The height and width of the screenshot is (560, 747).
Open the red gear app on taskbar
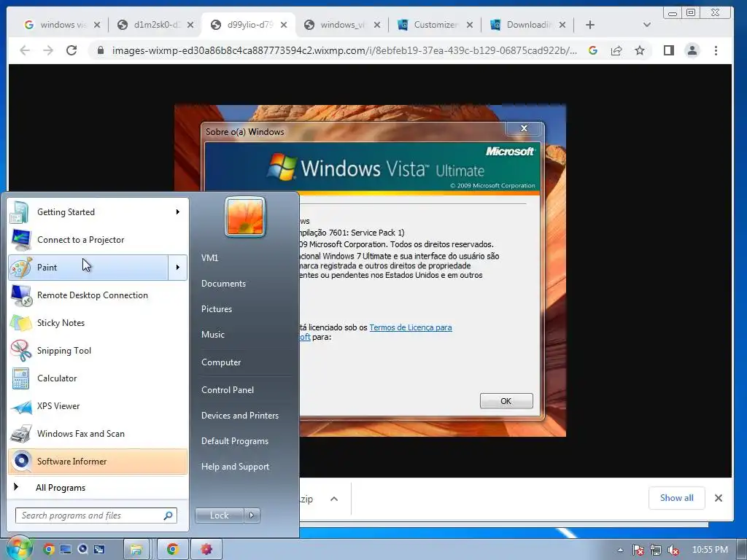(x=206, y=550)
